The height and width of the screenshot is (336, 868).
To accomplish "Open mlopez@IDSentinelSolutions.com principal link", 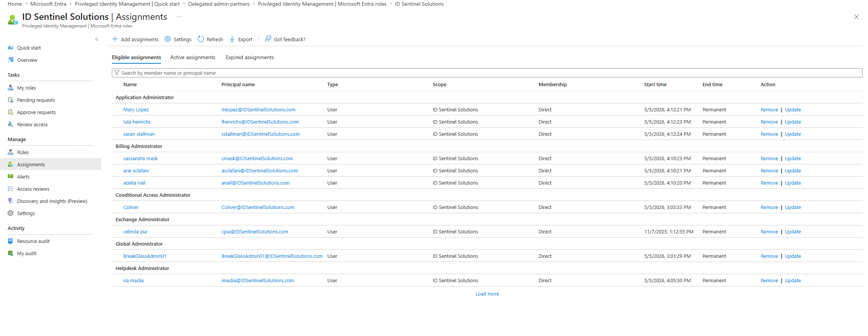I will 258,110.
